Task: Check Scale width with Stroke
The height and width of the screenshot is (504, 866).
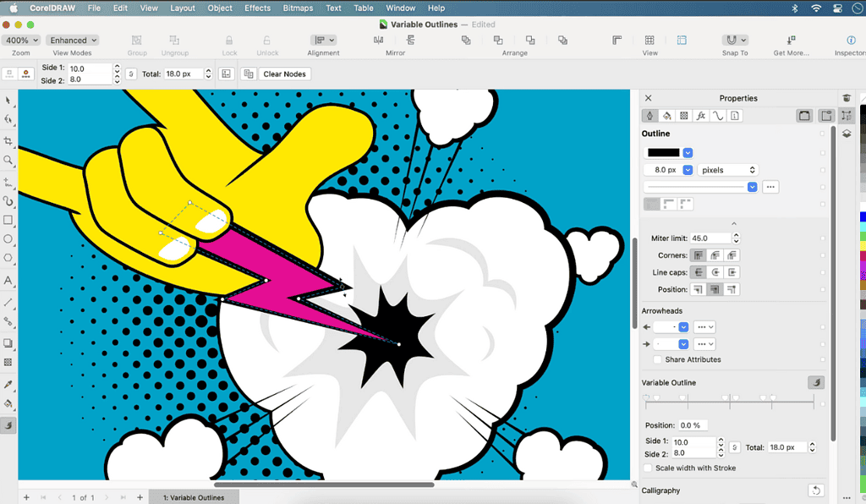Action: [x=648, y=468]
